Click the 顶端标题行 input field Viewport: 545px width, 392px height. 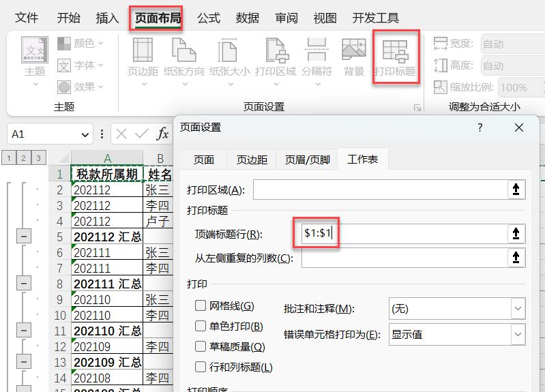tap(404, 234)
